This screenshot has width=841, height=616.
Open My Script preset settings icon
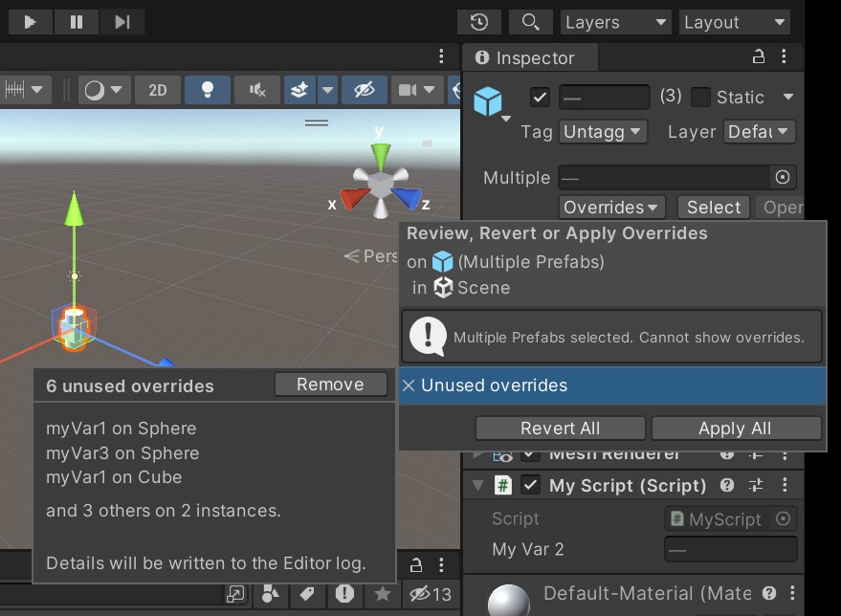pyautogui.click(x=755, y=485)
